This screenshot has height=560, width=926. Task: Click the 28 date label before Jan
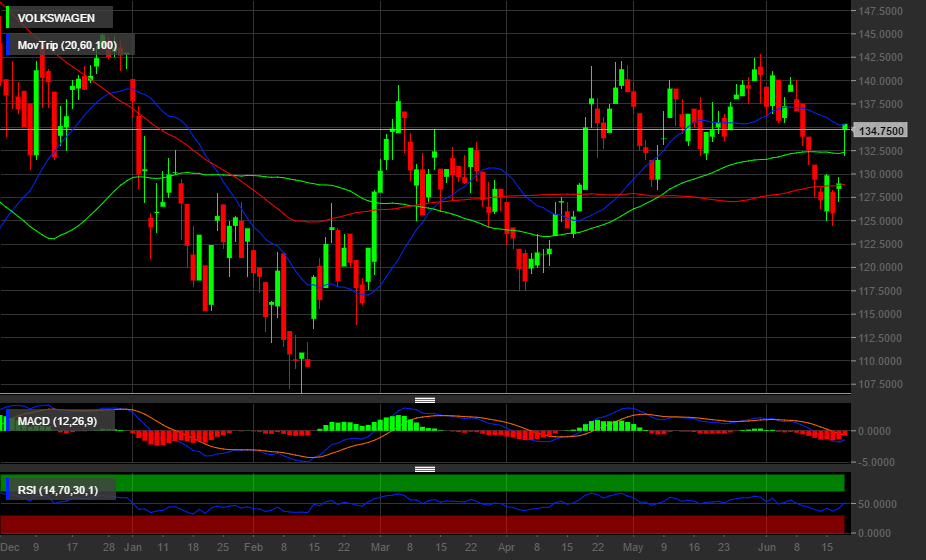pyautogui.click(x=108, y=548)
